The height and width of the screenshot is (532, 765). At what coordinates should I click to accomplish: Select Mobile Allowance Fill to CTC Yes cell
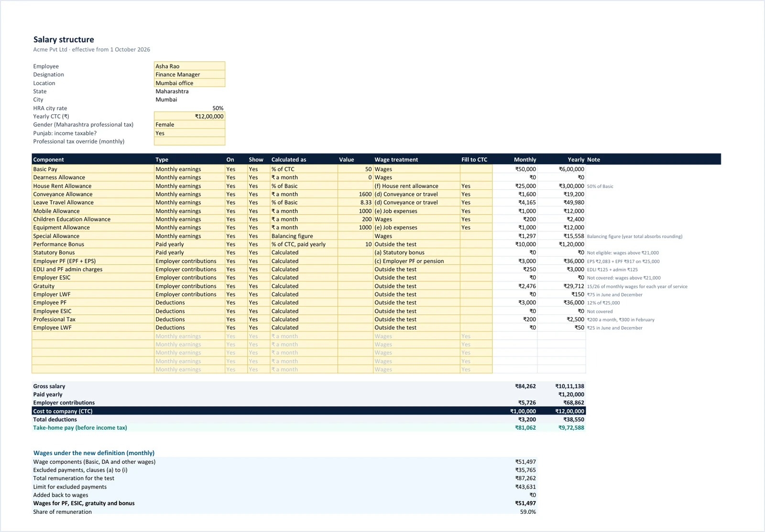(476, 211)
